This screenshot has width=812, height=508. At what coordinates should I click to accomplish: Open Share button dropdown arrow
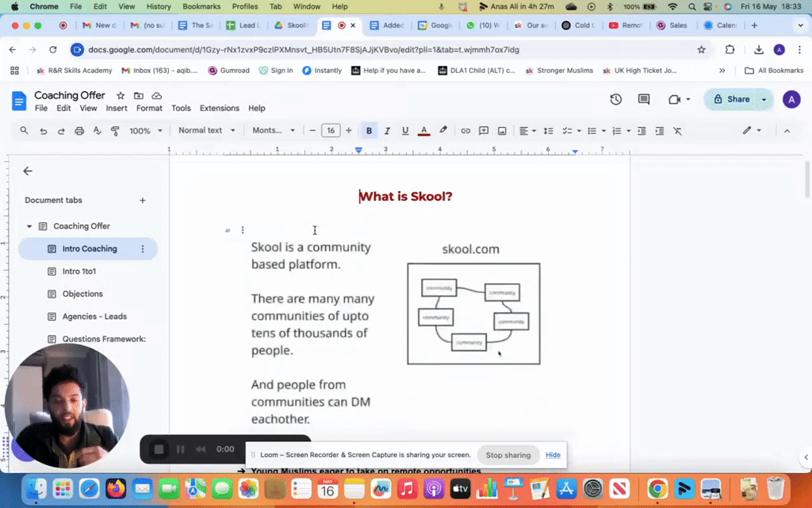pos(764,99)
